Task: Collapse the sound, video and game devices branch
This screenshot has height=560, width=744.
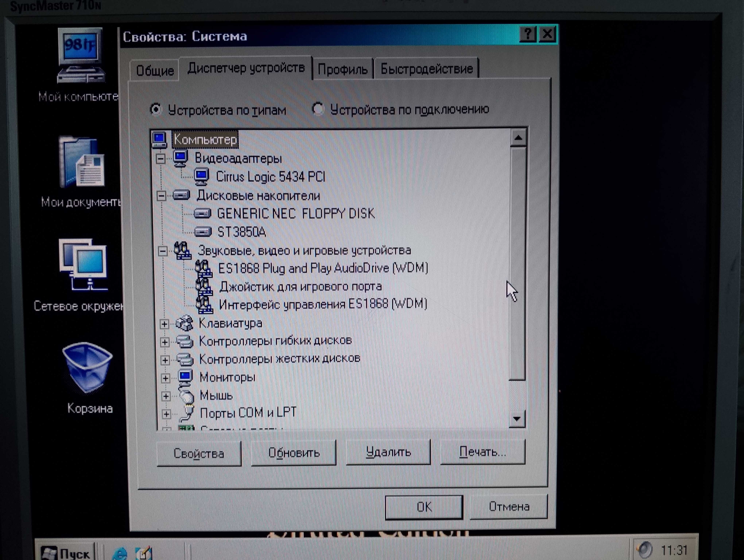Action: coord(163,251)
